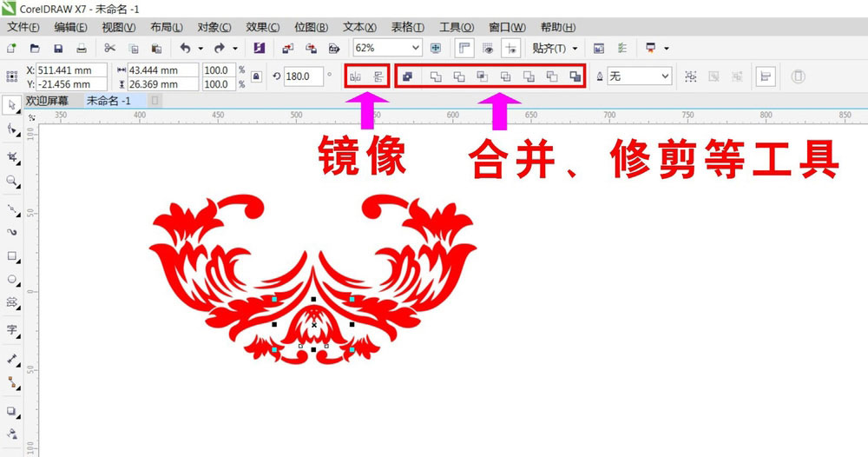This screenshot has height=457, width=868.
Task: Select the Drop Shadow tool
Action: click(x=11, y=411)
